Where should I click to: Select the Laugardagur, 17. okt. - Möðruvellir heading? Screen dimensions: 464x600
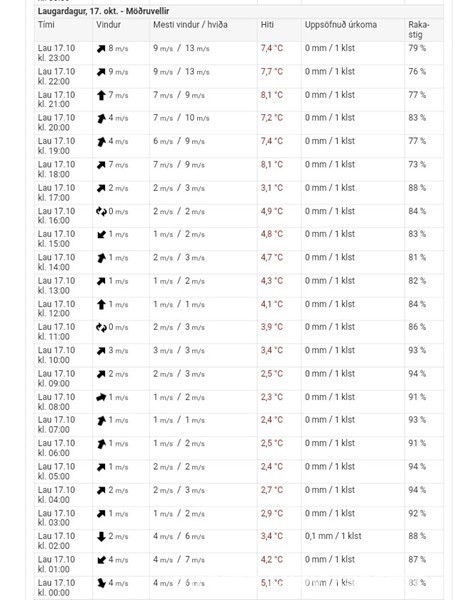coord(103,11)
